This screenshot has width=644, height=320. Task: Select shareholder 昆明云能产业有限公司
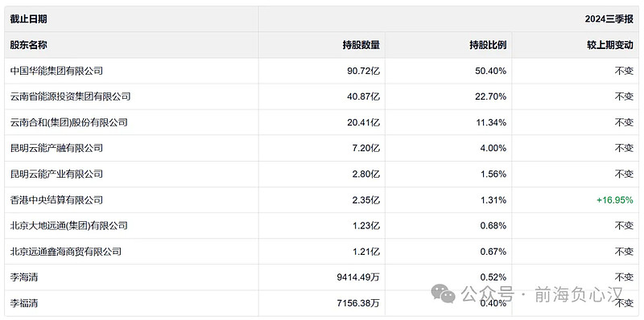[56, 174]
